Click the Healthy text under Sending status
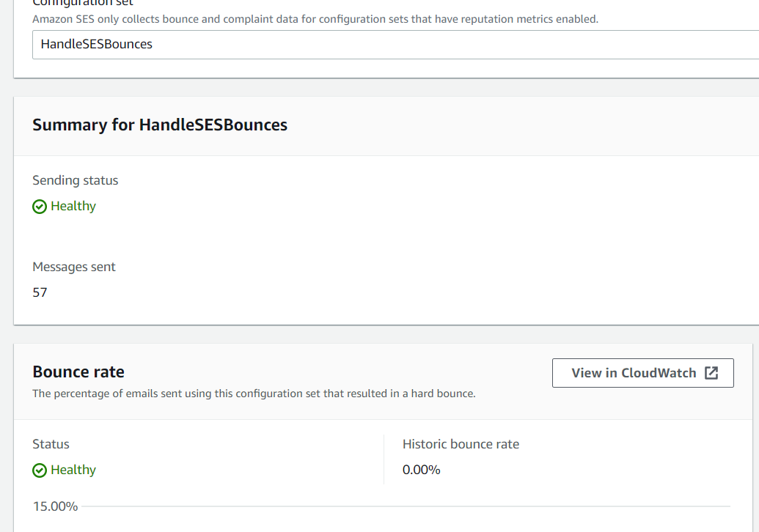The height and width of the screenshot is (532, 759). (x=73, y=206)
